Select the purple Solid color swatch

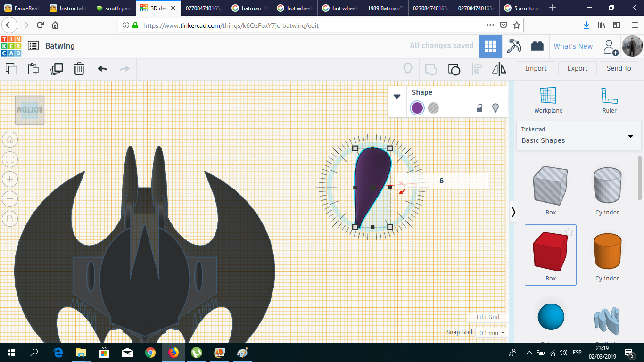(417, 108)
